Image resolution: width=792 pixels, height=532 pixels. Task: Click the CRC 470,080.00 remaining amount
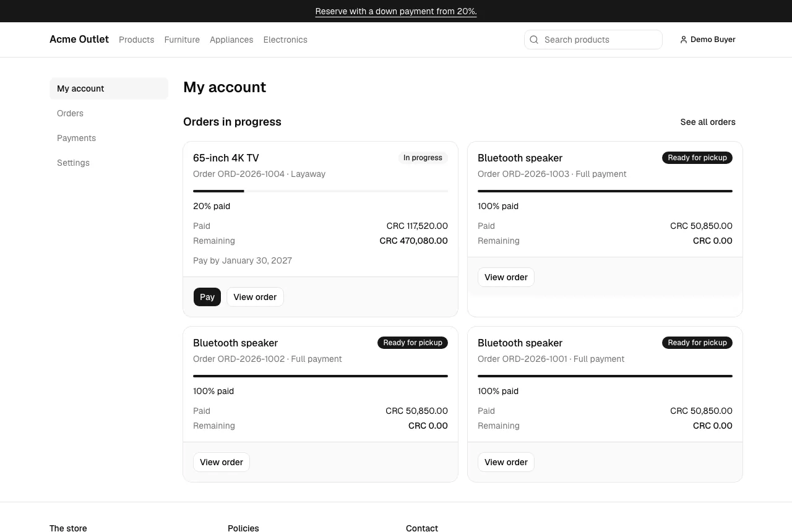coord(413,241)
